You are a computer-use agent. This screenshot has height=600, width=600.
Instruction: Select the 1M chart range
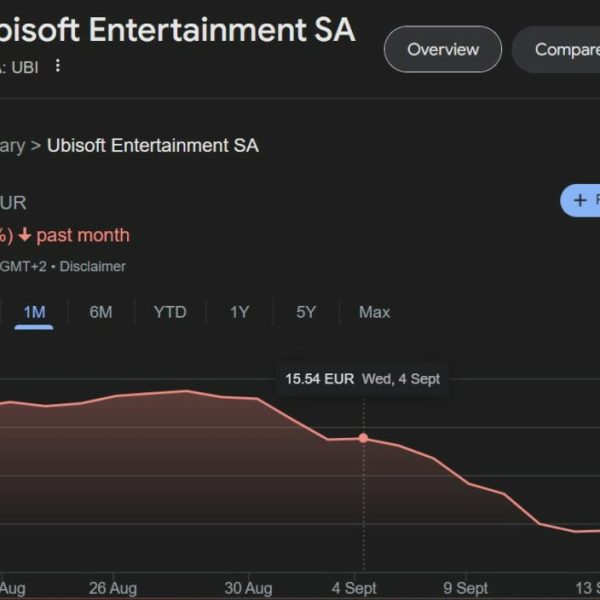34,313
